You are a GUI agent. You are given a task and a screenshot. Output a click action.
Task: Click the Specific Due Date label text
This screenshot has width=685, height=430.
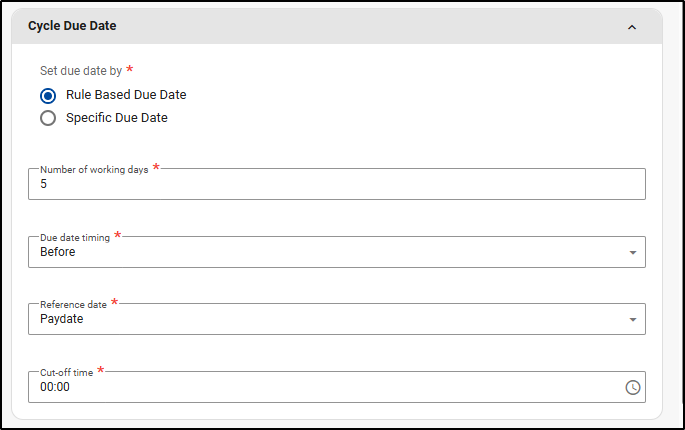pyautogui.click(x=117, y=118)
